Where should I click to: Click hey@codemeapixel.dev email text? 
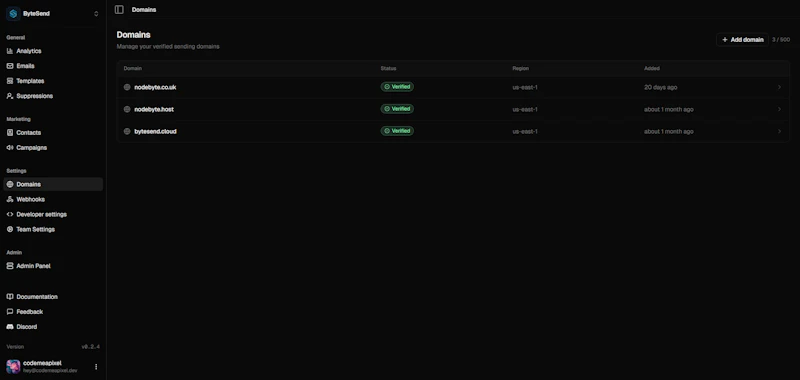50,370
